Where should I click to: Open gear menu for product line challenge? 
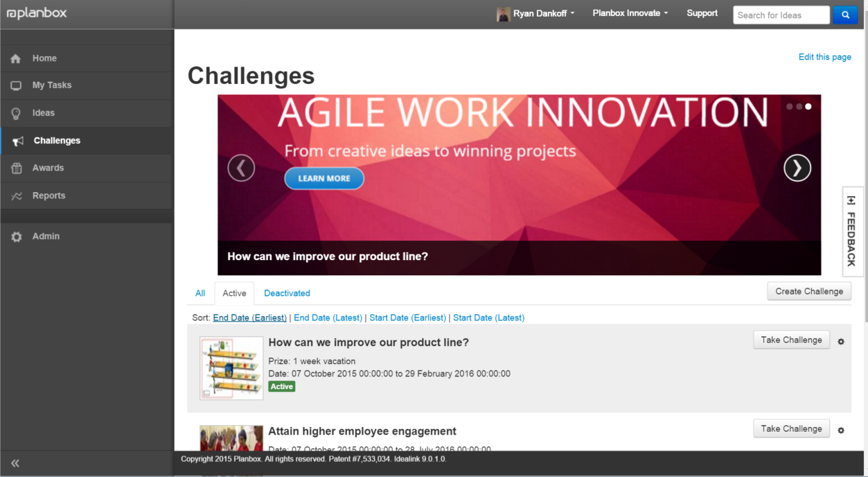(x=841, y=342)
